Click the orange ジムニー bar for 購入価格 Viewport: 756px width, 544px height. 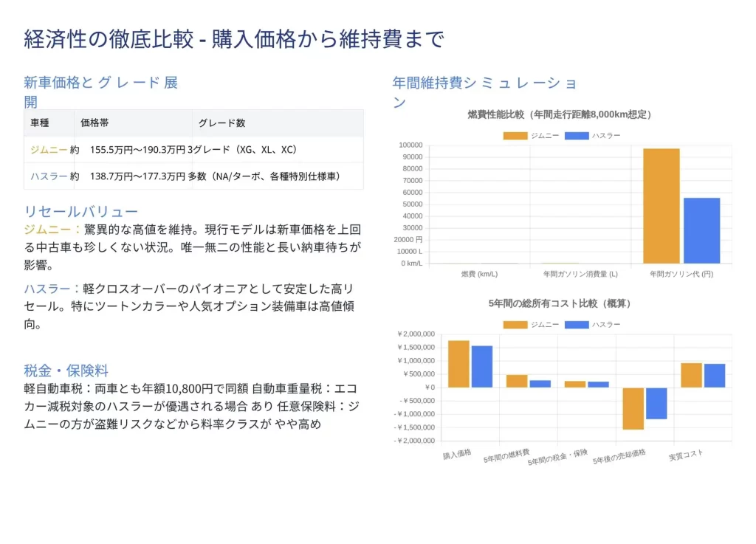tap(458, 365)
